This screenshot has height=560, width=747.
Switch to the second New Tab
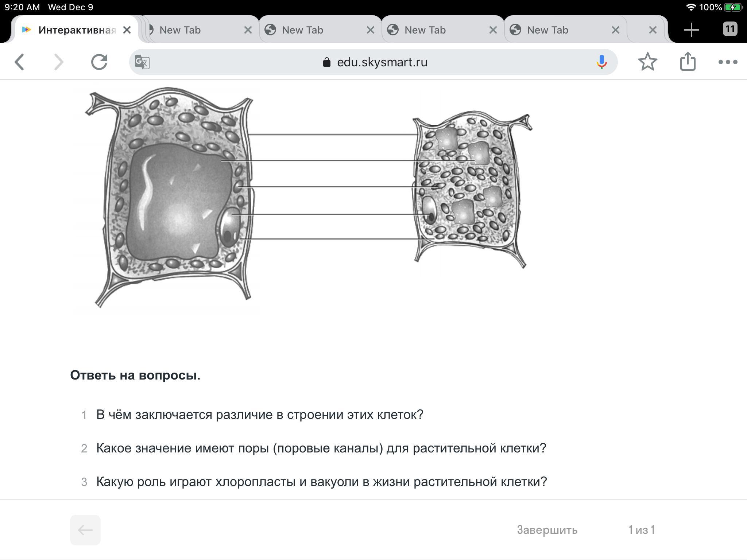click(x=302, y=30)
